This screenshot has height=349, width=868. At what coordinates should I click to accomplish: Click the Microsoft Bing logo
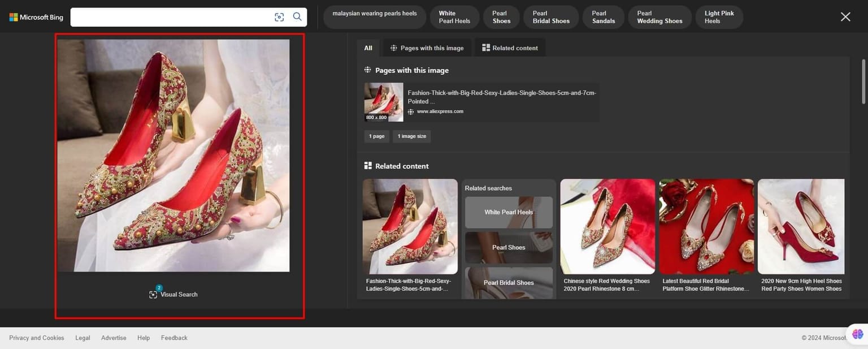(x=36, y=16)
